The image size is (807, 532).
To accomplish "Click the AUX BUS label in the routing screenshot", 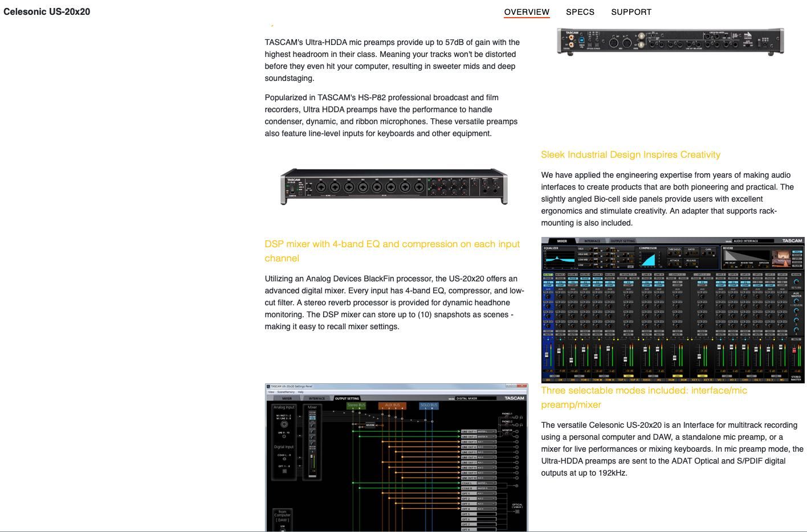I will coord(392,405).
